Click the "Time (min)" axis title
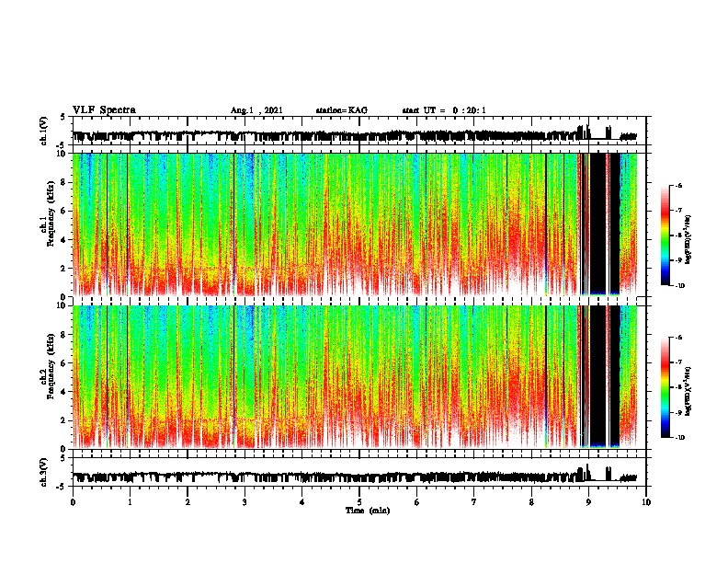 (x=368, y=511)
